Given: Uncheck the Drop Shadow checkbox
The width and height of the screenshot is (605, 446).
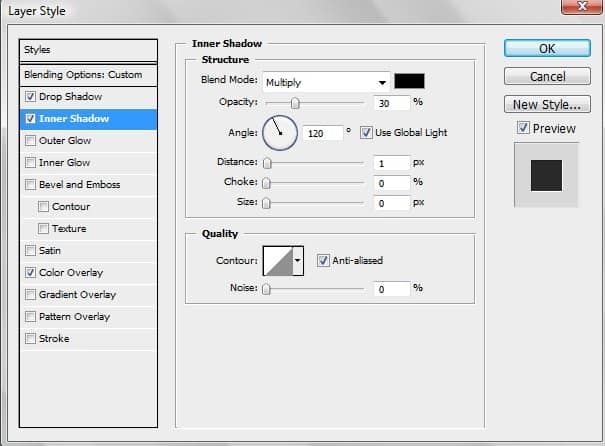Looking at the screenshot, I should [x=30, y=96].
